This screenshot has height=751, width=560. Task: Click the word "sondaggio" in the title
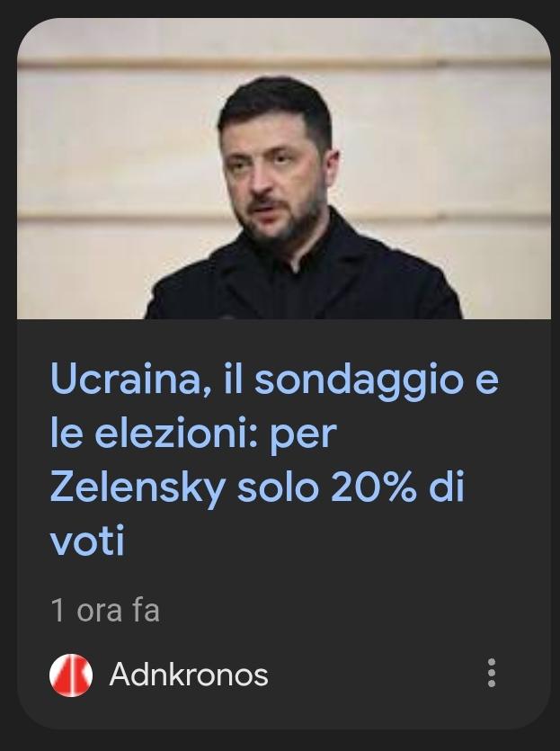tap(359, 381)
